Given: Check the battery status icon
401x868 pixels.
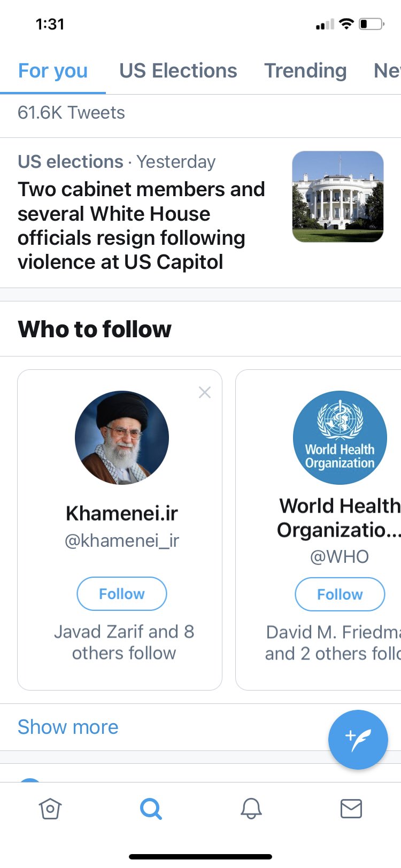Looking at the screenshot, I should pos(372,24).
